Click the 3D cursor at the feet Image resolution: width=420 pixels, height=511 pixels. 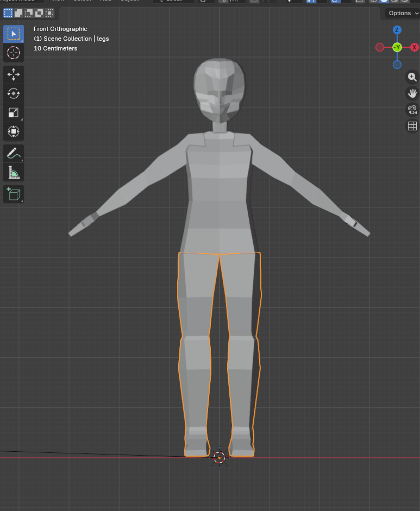pyautogui.click(x=219, y=458)
